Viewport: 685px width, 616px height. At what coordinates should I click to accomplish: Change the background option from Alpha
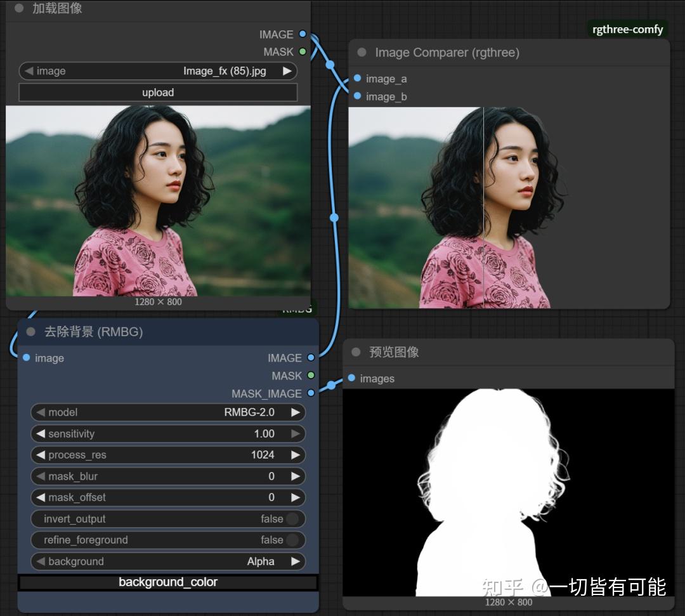click(x=168, y=561)
